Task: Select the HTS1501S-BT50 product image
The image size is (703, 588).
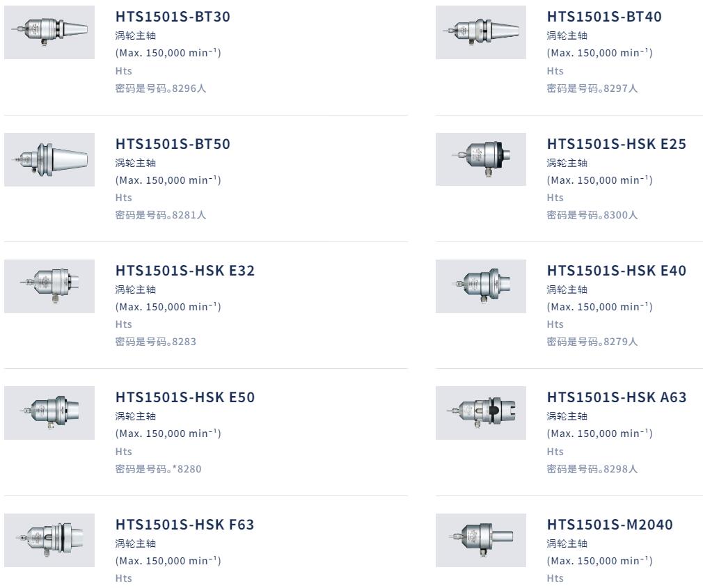Action: click(49, 159)
